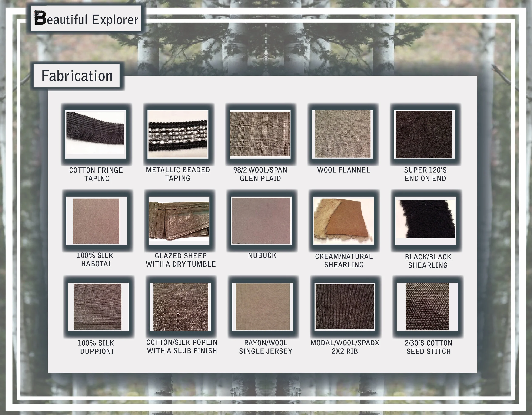Screen dimensions: 532x415
Task: Click the 'NUBUCK' label
Action: pyautogui.click(x=262, y=255)
